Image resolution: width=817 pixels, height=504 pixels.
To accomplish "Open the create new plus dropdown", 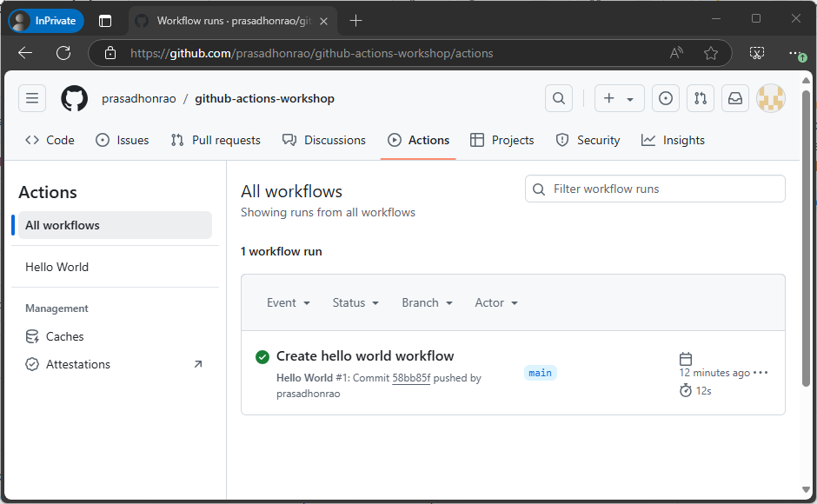I will click(x=619, y=98).
